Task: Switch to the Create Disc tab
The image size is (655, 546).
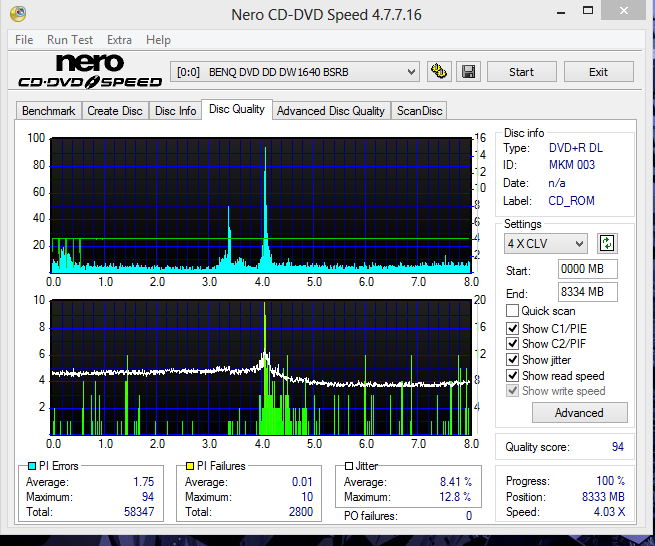Action: 115,111
